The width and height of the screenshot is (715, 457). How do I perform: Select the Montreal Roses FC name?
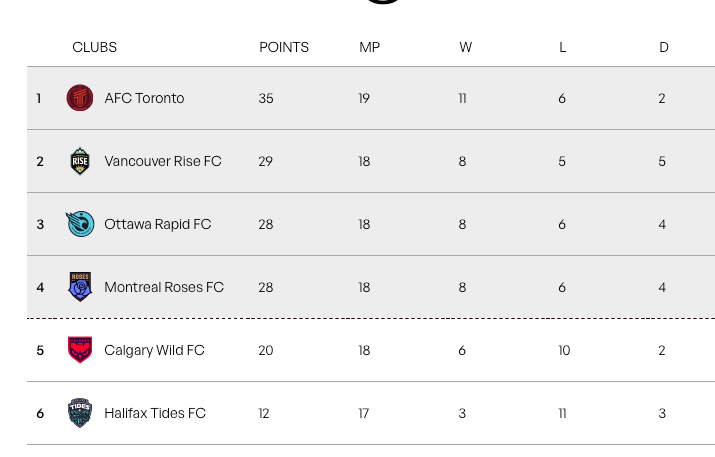(164, 287)
